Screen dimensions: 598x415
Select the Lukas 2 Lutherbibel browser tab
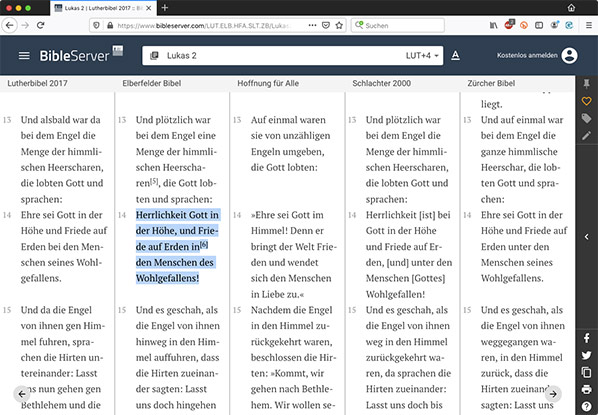click(103, 8)
